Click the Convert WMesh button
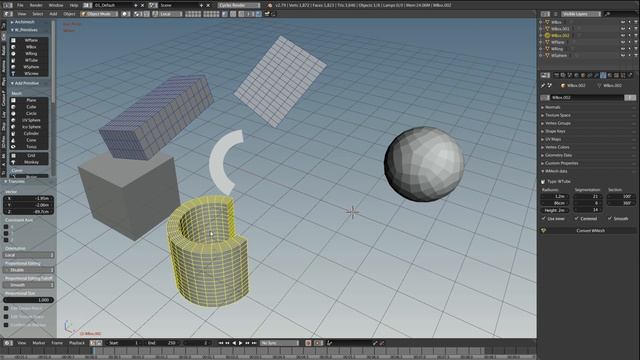Screen dimensions: 640x360 click(x=588, y=231)
